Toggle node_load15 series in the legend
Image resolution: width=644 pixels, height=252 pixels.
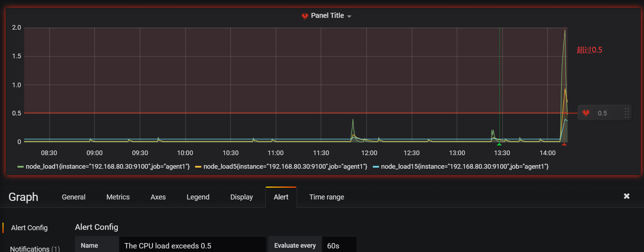coord(465,167)
